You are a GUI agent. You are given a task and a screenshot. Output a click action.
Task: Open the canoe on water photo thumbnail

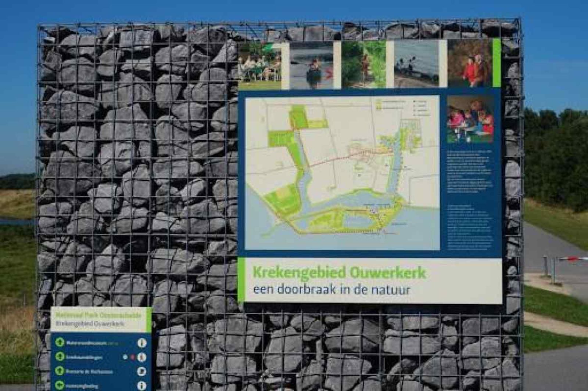(311, 65)
